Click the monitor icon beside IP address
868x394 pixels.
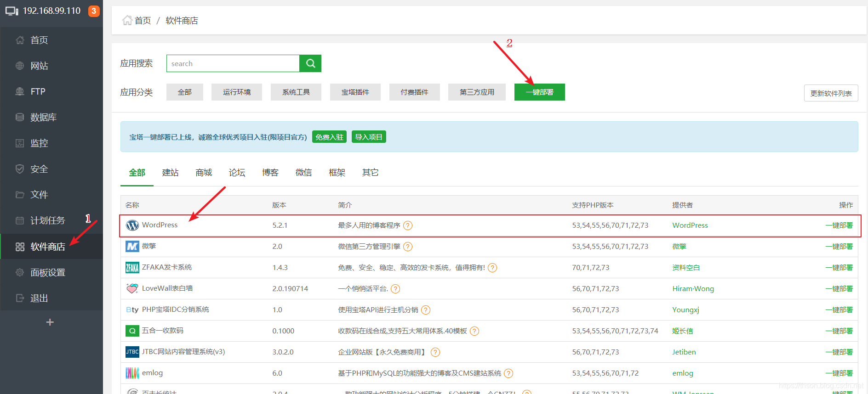pyautogui.click(x=12, y=11)
